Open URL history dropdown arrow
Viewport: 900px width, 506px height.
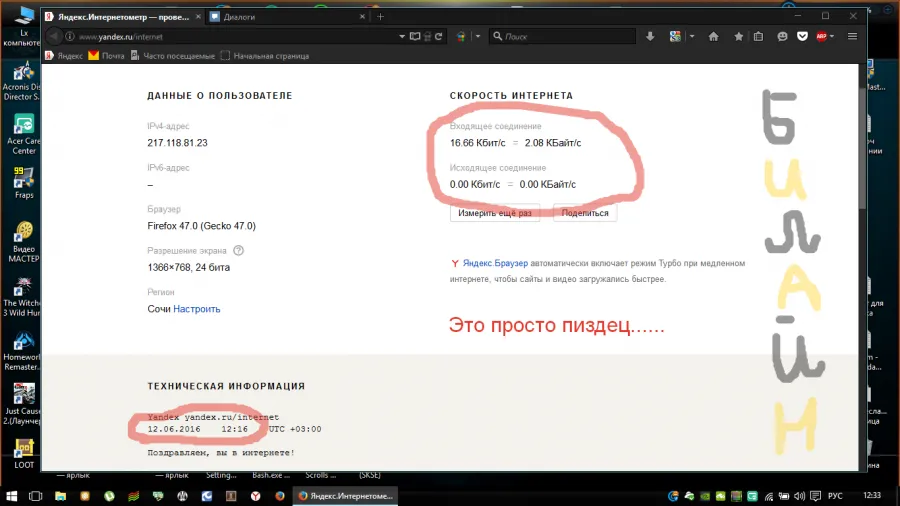tap(402, 36)
